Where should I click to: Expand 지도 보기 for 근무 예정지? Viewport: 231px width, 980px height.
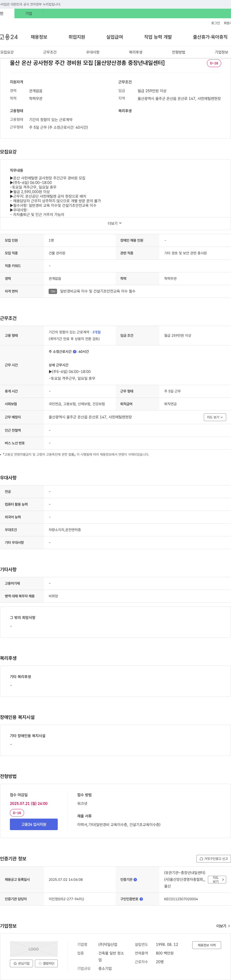coord(215,417)
